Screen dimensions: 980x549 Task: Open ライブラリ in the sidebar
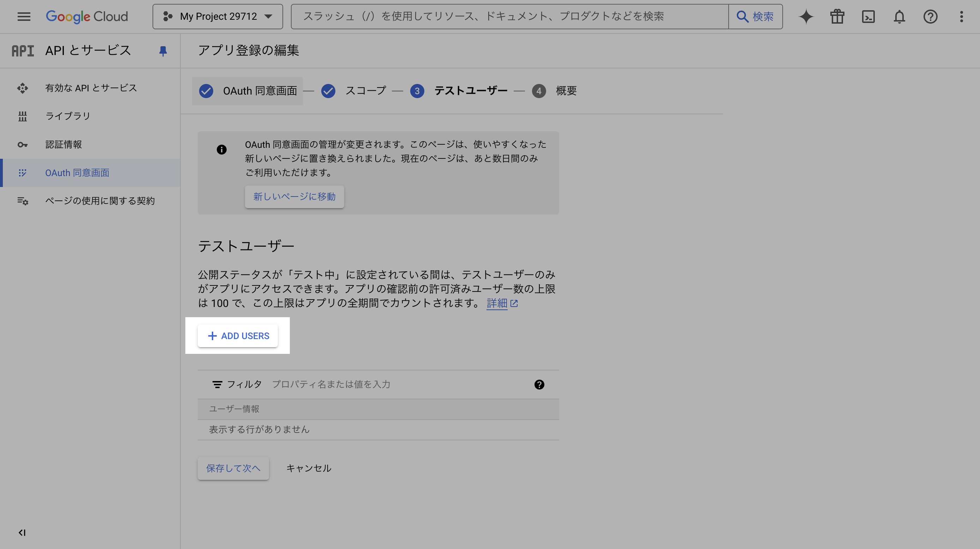point(68,116)
